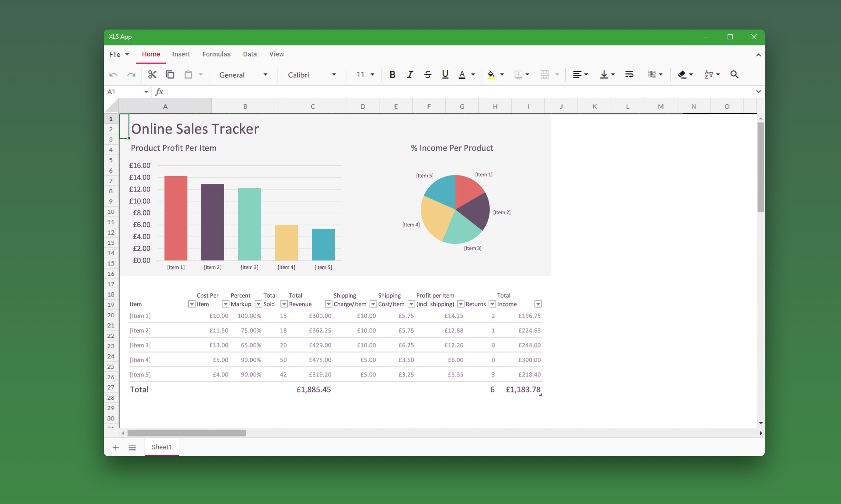Click the Undo icon
841x504 pixels.
click(x=113, y=74)
